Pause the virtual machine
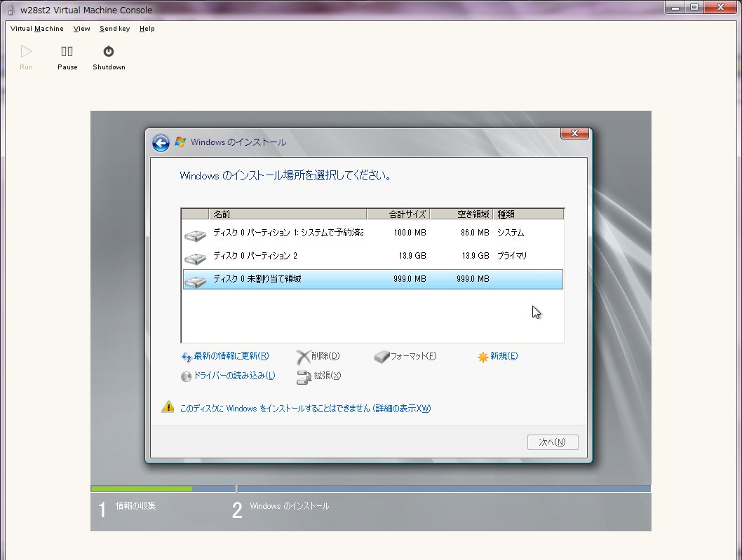 point(67,57)
